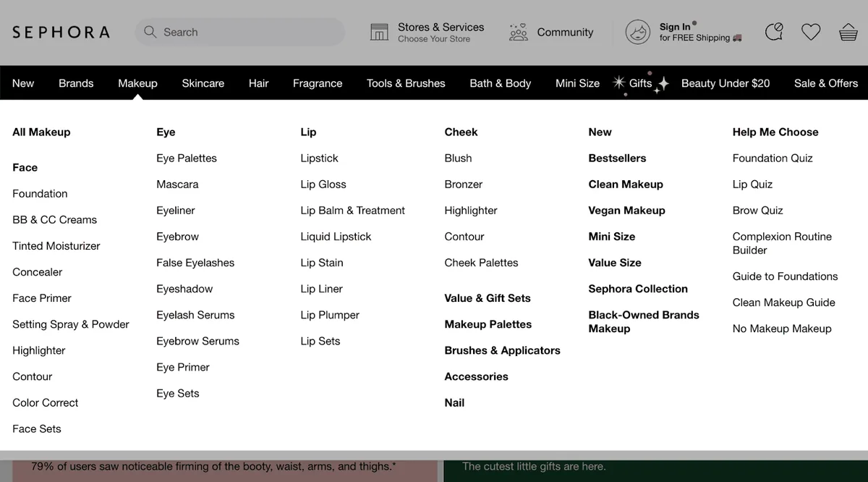Open the Brands navigation menu
This screenshot has width=868, height=482.
[76, 83]
